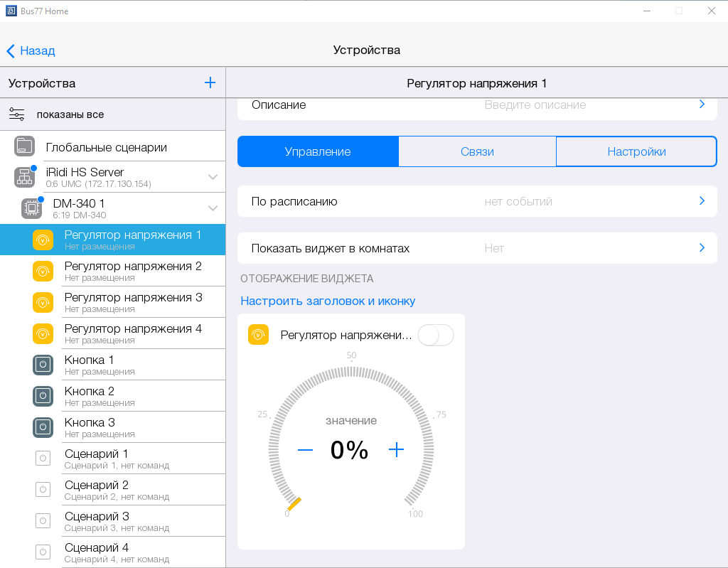The width and height of the screenshot is (728, 568).
Task: Click the plus icon to add device
Action: [210, 82]
